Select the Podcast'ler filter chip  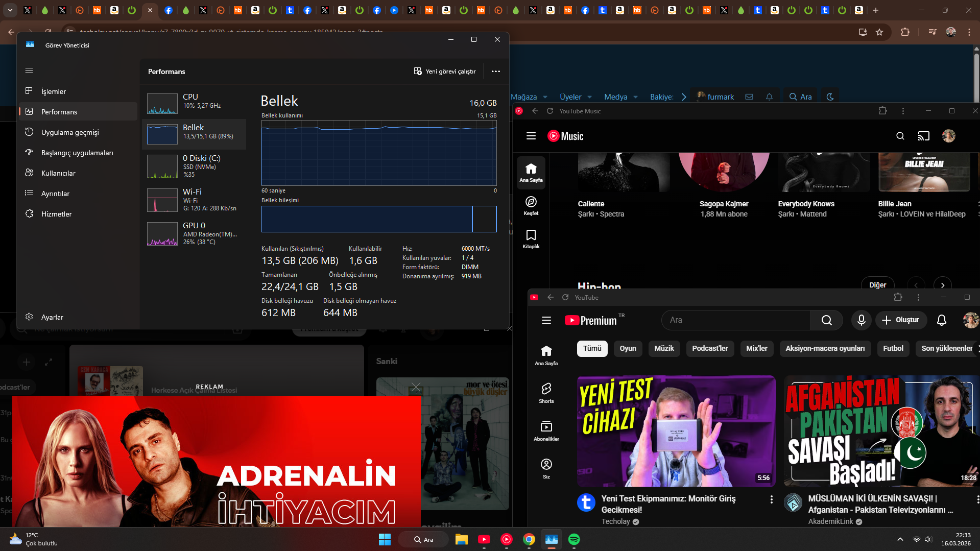coord(710,348)
